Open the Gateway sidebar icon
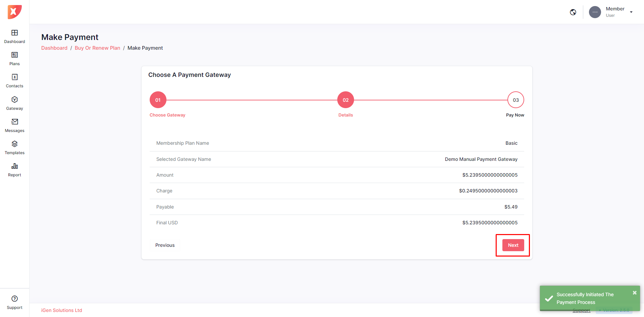644x317 pixels. 14,100
